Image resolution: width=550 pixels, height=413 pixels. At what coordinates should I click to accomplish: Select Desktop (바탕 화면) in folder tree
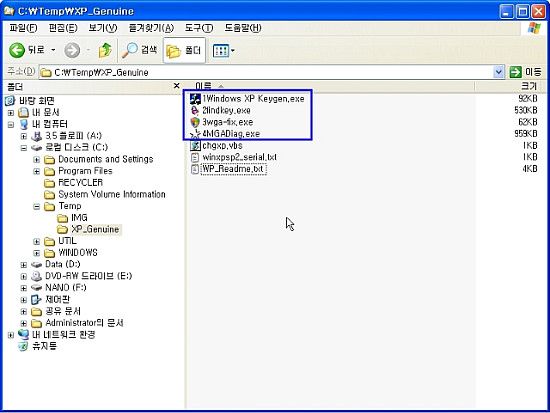[x=37, y=101]
